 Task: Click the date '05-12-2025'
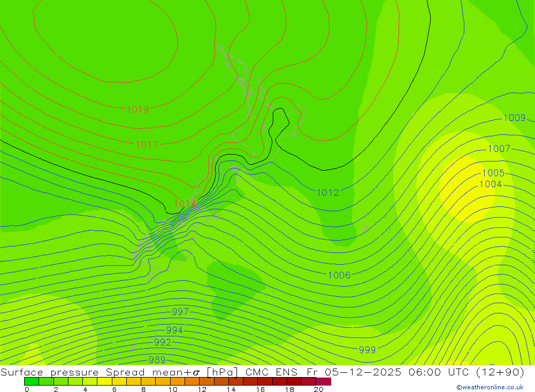(363, 372)
